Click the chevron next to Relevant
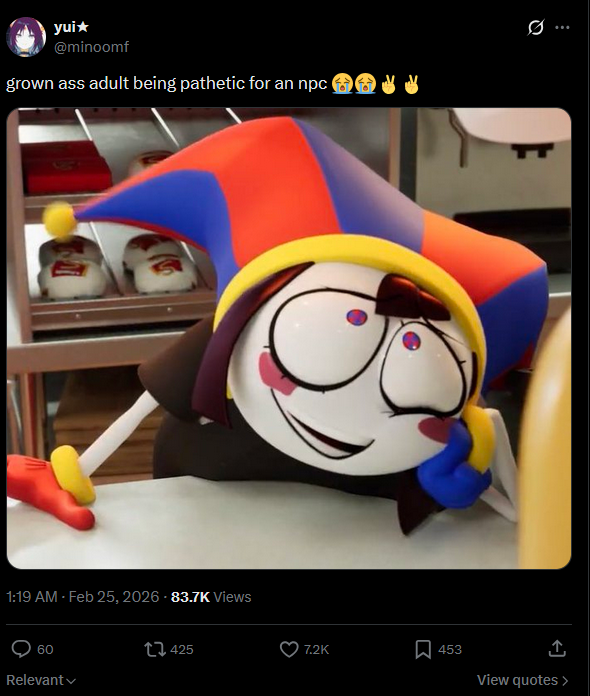Viewport: 590px width, 696px height. pyautogui.click(x=71, y=681)
